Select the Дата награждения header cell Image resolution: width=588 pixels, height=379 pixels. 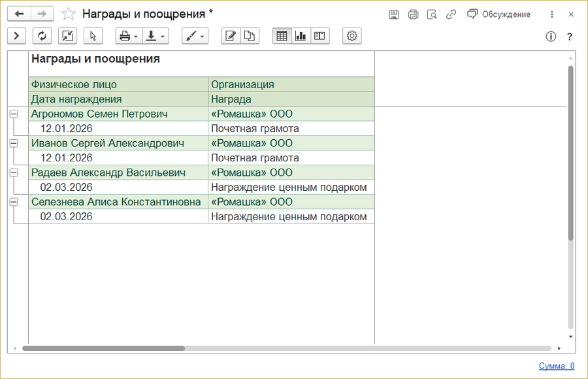[x=118, y=99]
